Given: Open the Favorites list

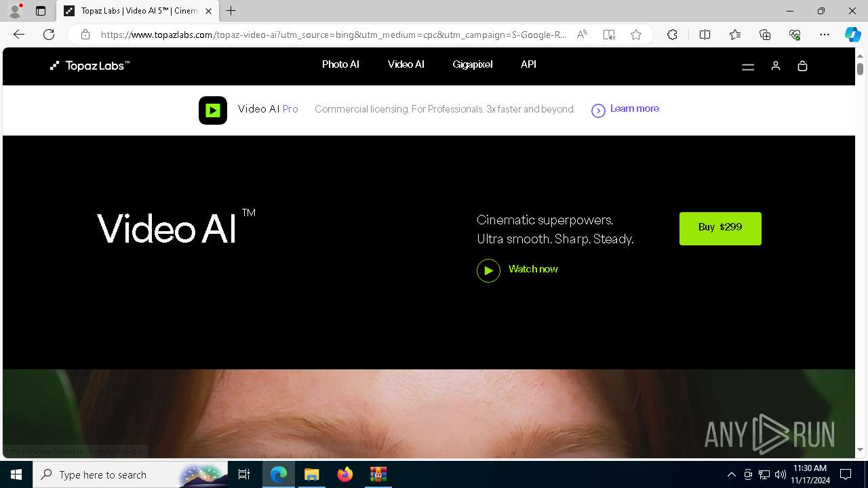Looking at the screenshot, I should (x=735, y=35).
